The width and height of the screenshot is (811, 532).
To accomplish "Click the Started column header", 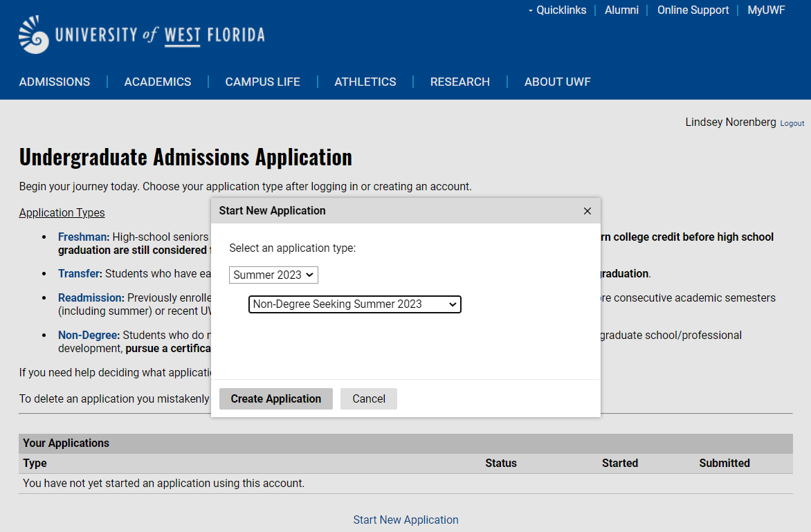I will tap(619, 464).
